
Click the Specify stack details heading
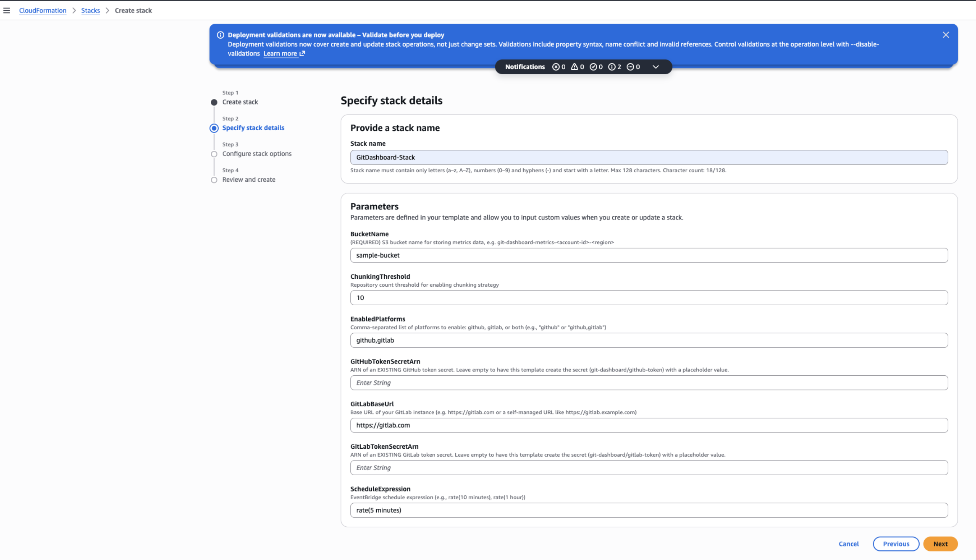(x=391, y=100)
